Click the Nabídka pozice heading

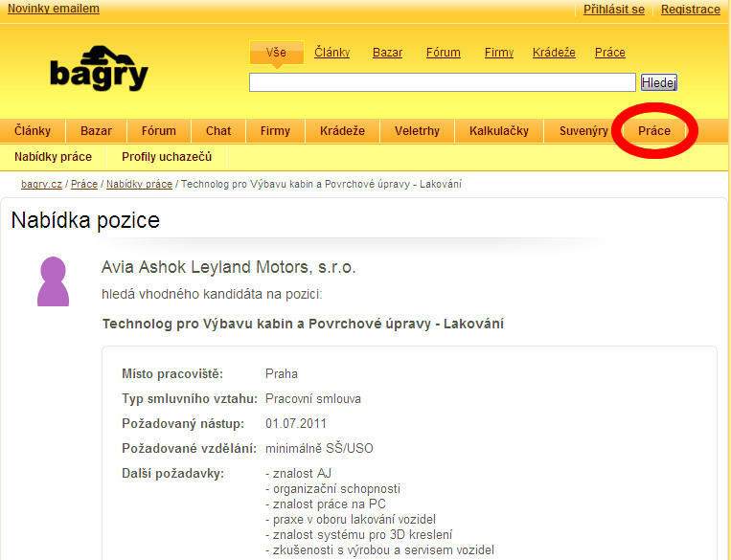pos(85,220)
